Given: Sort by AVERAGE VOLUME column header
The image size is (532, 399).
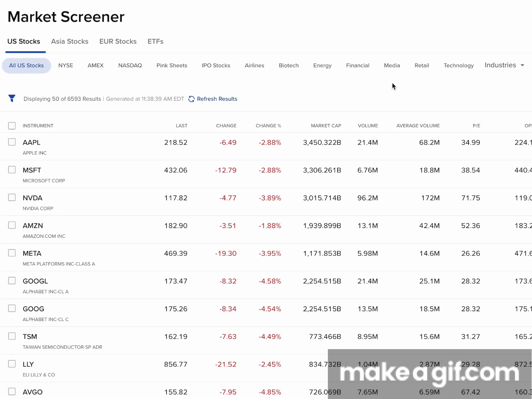Looking at the screenshot, I should (x=418, y=126).
